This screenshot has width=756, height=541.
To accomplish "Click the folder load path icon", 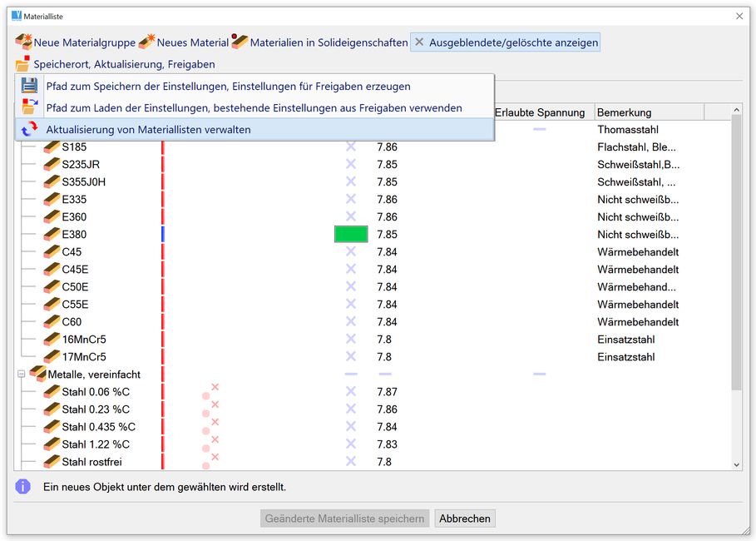I will point(29,107).
